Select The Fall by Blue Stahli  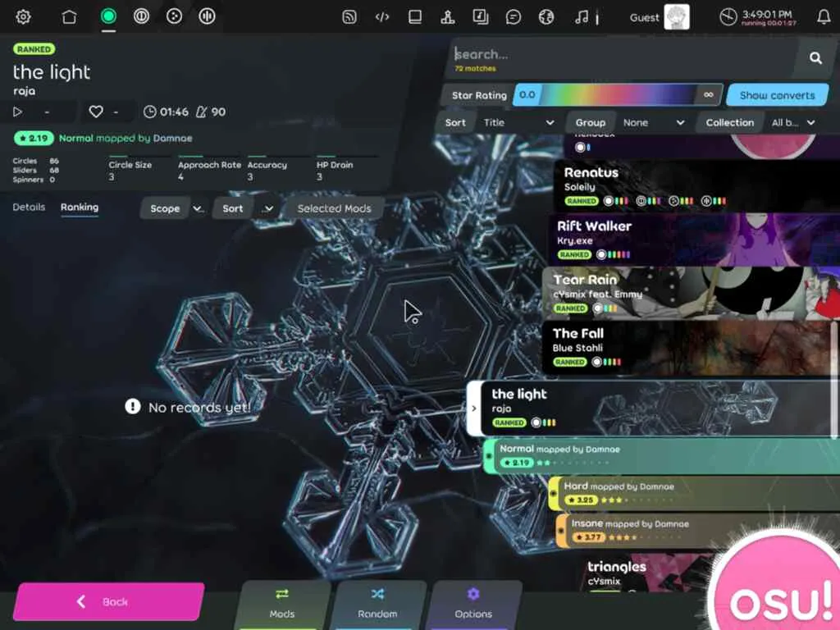click(x=688, y=347)
